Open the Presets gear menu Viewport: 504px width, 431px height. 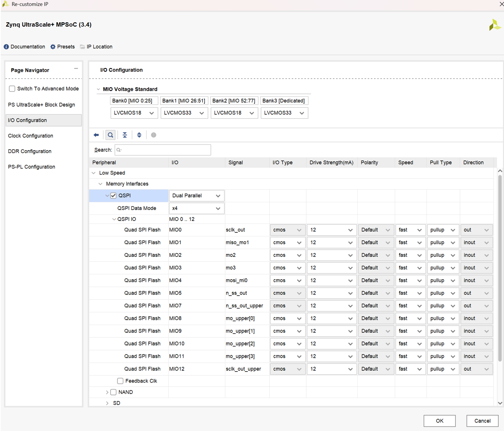tap(53, 47)
